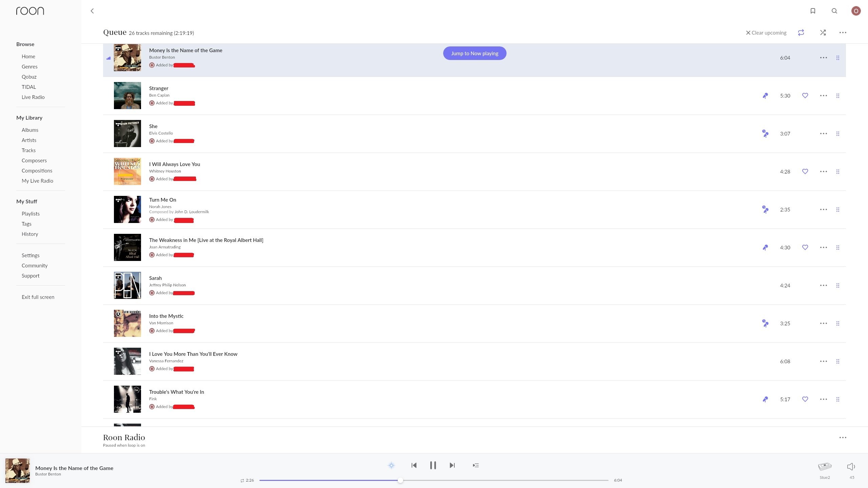This screenshot has width=868, height=488.
Task: Toggle loop icon beside elapsed time 2:26
Action: [x=242, y=481]
